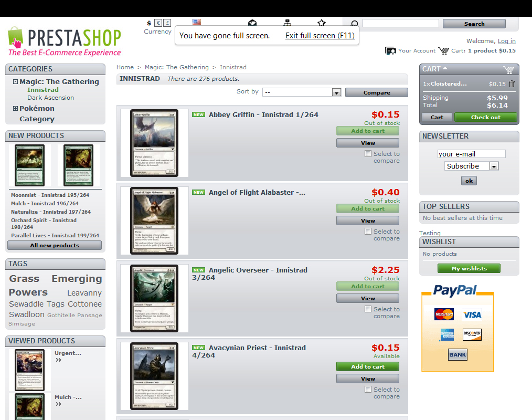View Angelic Overseer product
Screen dimensions: 532x420
(368, 298)
